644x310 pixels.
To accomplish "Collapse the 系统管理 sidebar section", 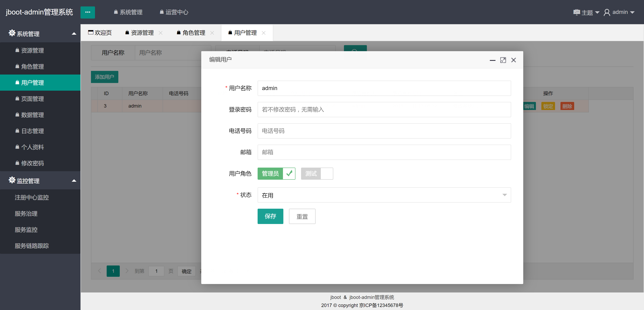I will click(x=74, y=33).
